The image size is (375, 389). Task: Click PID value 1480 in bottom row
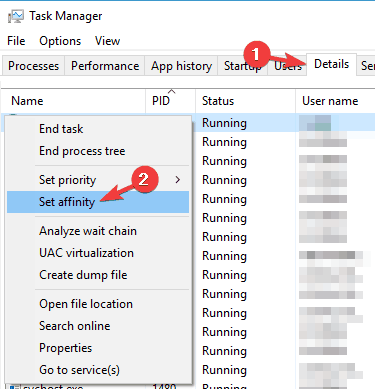tap(164, 387)
